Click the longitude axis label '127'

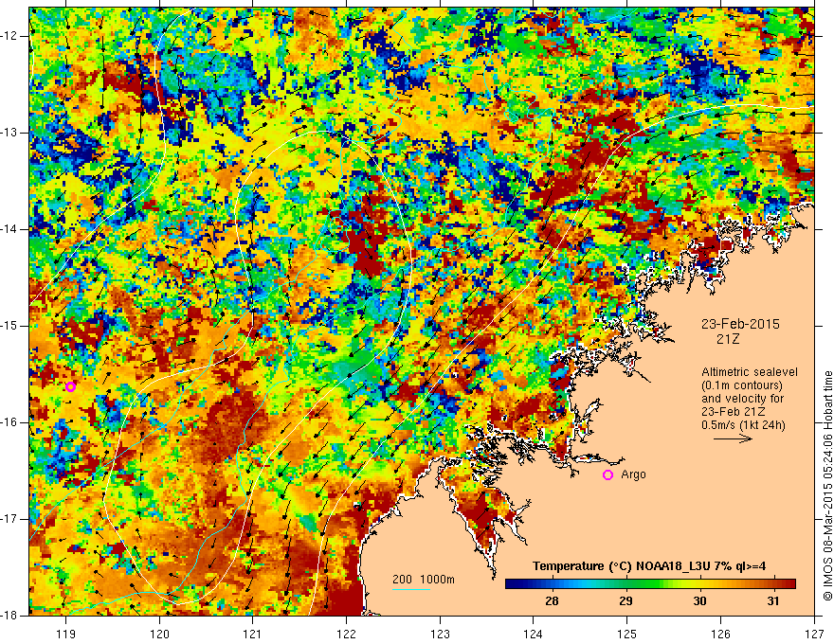point(814,634)
